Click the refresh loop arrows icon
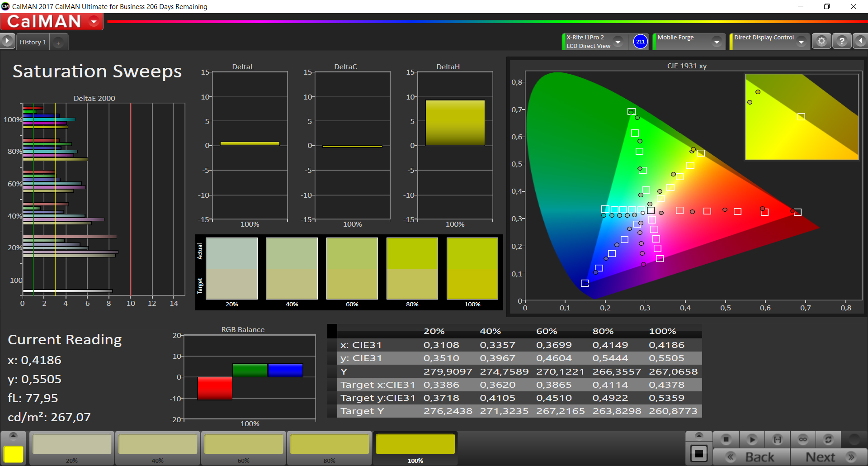The image size is (868, 466). 828,439
